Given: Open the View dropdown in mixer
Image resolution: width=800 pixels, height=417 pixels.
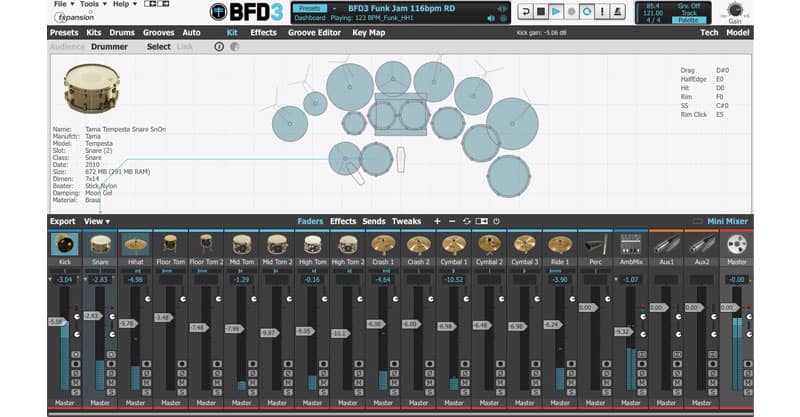Looking at the screenshot, I should pyautogui.click(x=97, y=221).
